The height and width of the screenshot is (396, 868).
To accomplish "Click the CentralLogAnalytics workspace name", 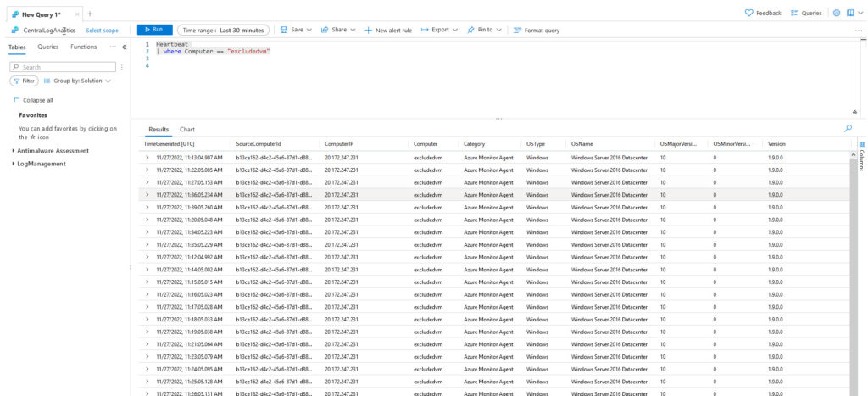I will click(x=49, y=31).
